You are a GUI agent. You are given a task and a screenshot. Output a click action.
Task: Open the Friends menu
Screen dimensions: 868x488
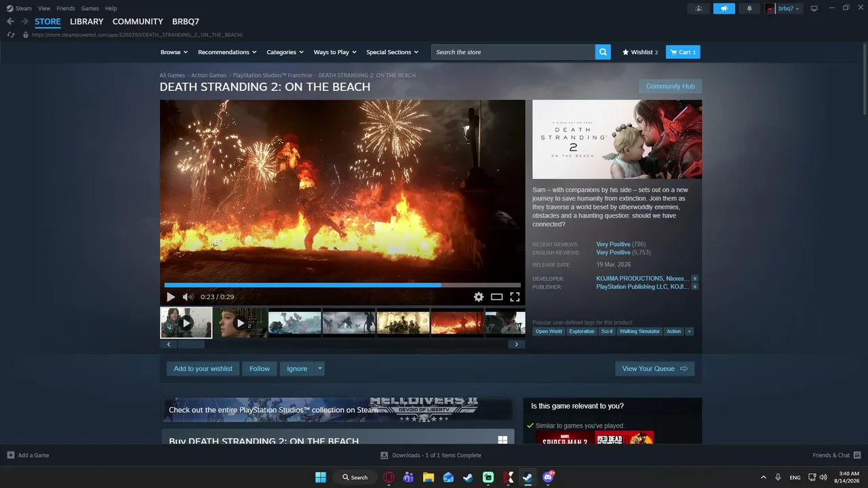coord(66,8)
